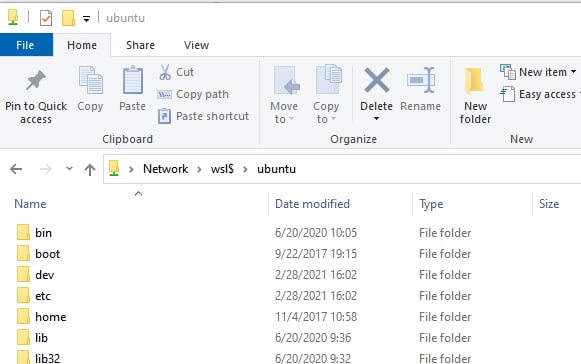Expand chevron after wsl$ in address bar
Screen dimensions: 581x364
(245, 169)
